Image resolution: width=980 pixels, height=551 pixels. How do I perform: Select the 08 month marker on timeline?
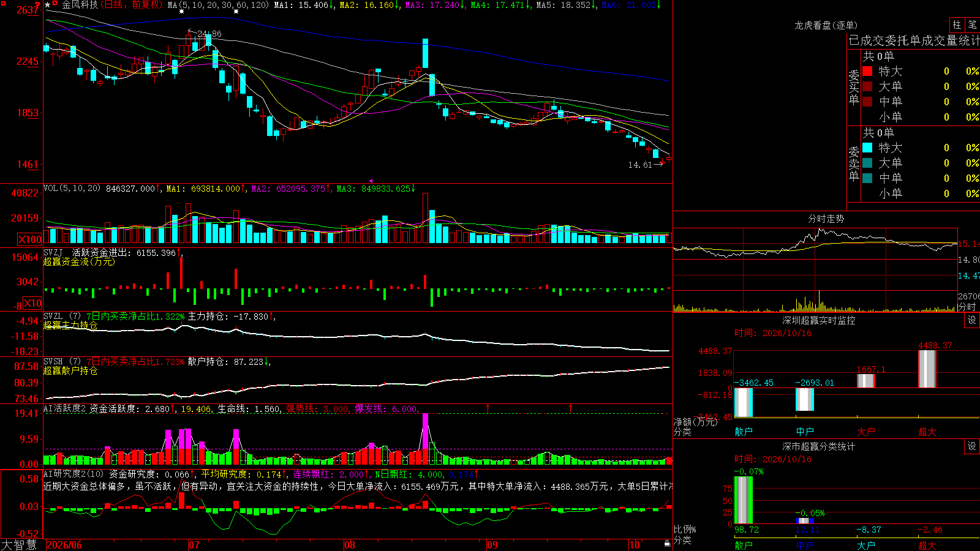coord(350,545)
